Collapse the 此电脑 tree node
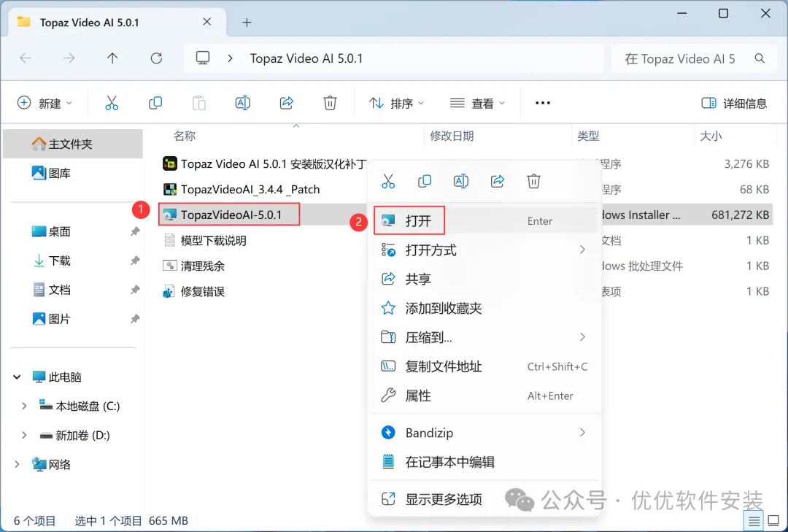This screenshot has height=532, width=788. point(17,377)
